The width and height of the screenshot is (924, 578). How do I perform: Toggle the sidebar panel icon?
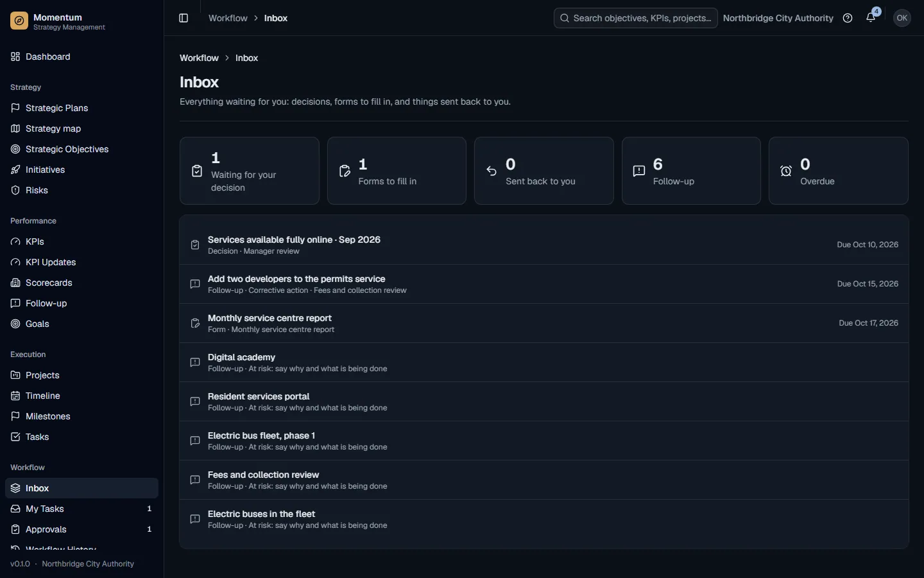(x=184, y=18)
